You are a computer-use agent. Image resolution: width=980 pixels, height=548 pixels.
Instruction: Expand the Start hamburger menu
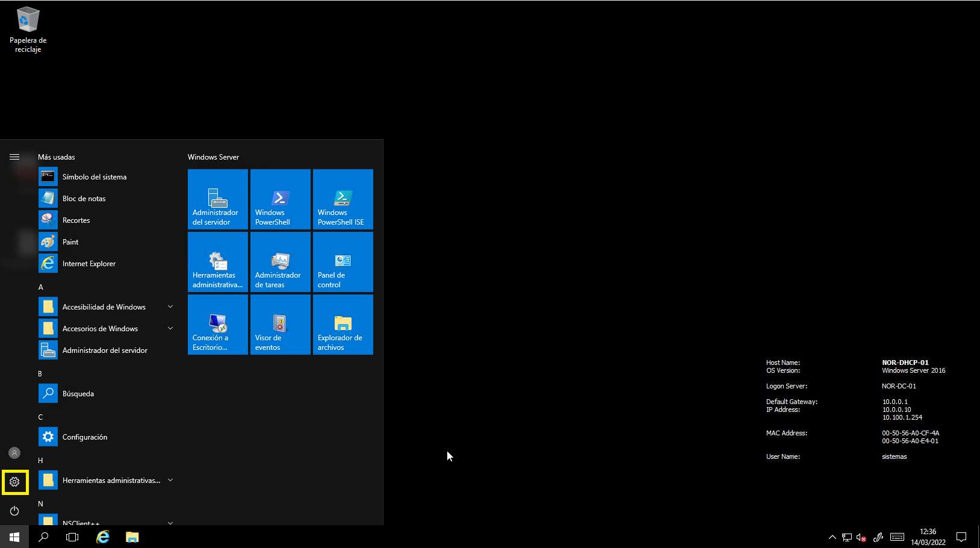[x=14, y=157]
